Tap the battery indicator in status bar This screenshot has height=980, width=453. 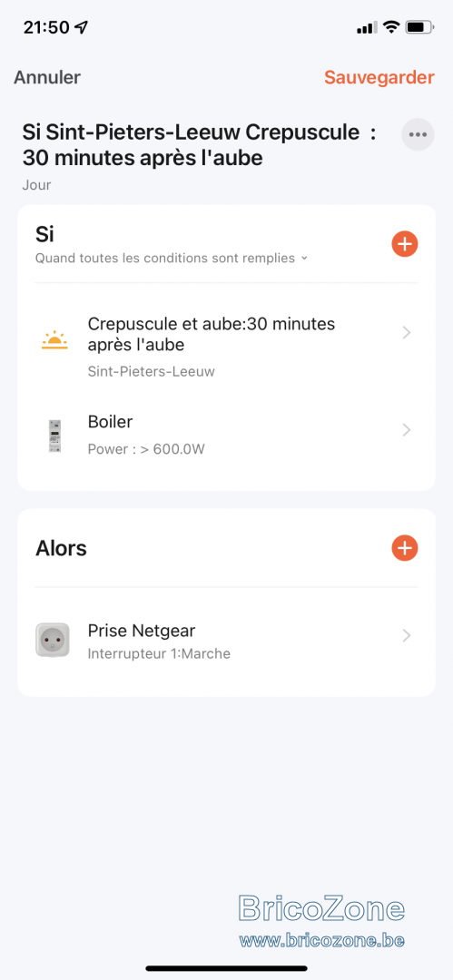[419, 27]
